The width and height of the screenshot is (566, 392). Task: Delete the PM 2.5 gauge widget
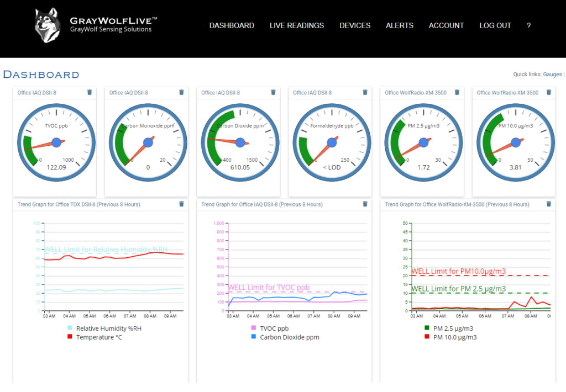click(x=457, y=92)
